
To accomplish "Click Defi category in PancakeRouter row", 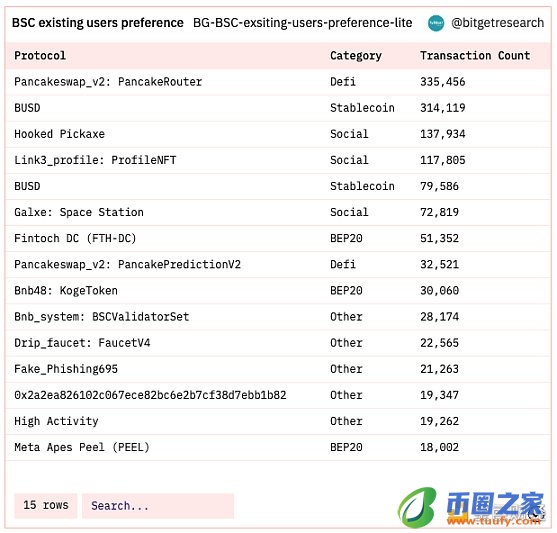I will [x=343, y=82].
